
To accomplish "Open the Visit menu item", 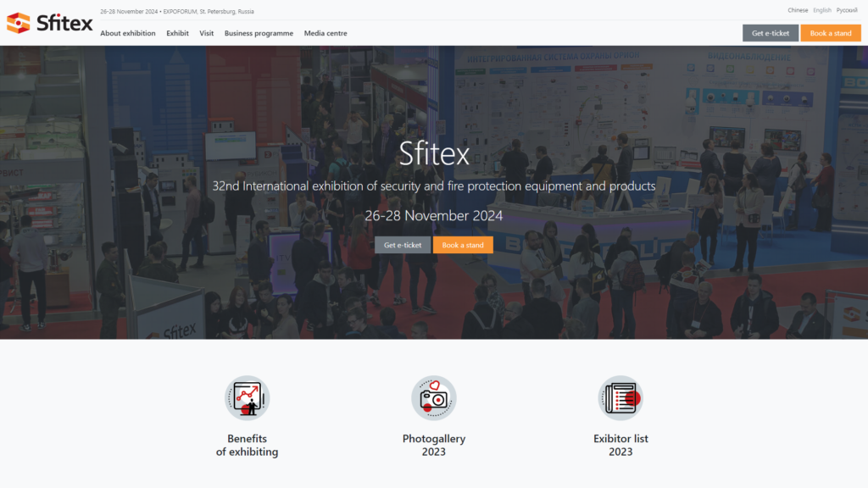I will point(207,33).
